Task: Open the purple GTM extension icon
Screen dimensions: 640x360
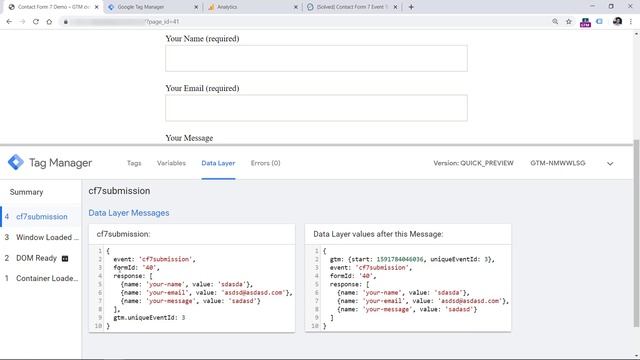Action: coord(585,22)
